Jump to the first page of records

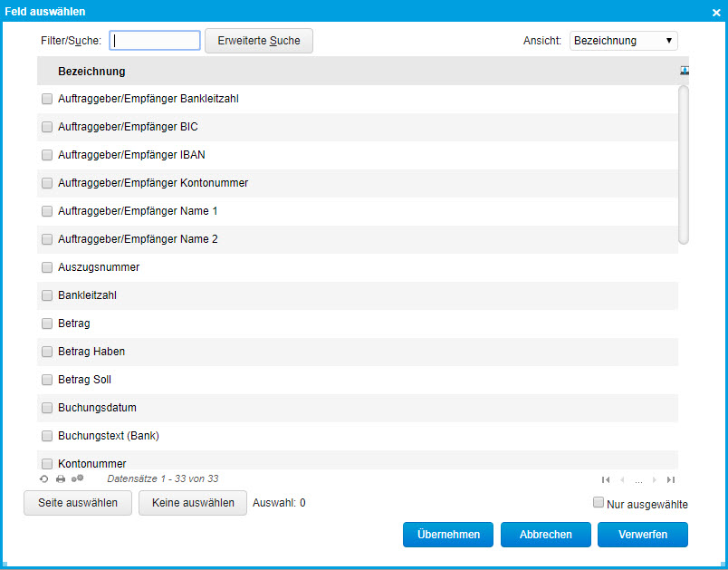(606, 479)
